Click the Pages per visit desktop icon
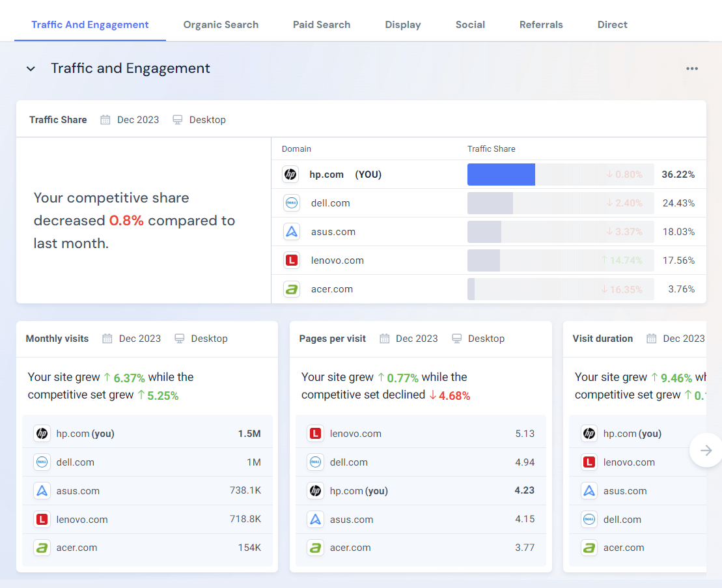 coord(457,339)
